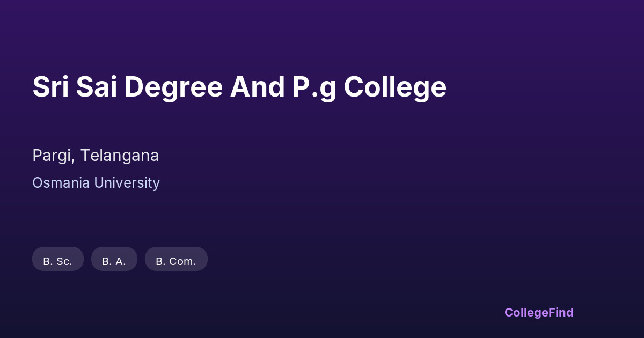Screen dimensions: 644x338
Task: Click the Pargi, Telangana location text
Action: [96, 156]
